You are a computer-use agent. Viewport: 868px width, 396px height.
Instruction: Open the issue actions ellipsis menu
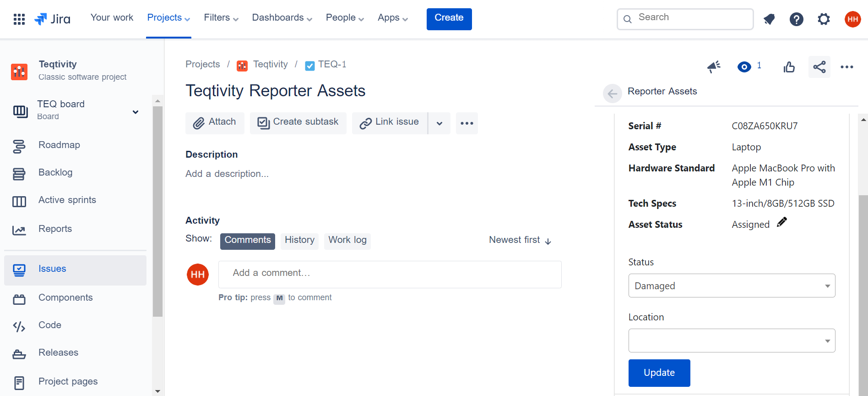tap(847, 67)
